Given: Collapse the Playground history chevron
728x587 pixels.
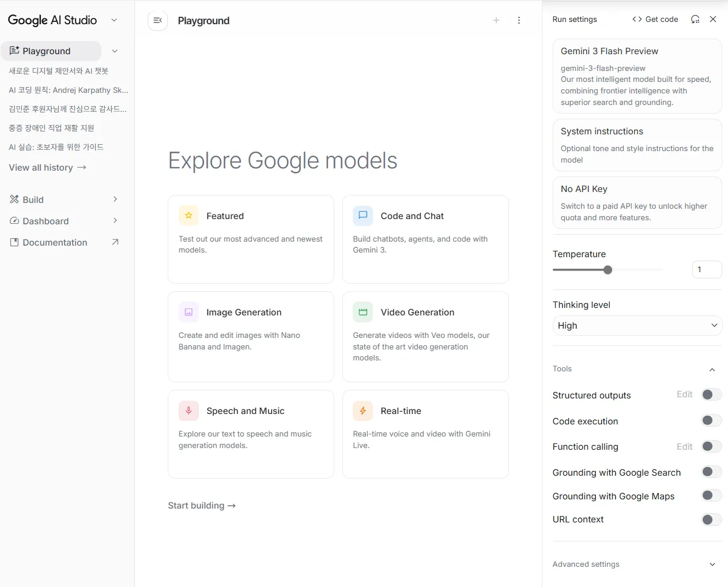Looking at the screenshot, I should coord(115,51).
